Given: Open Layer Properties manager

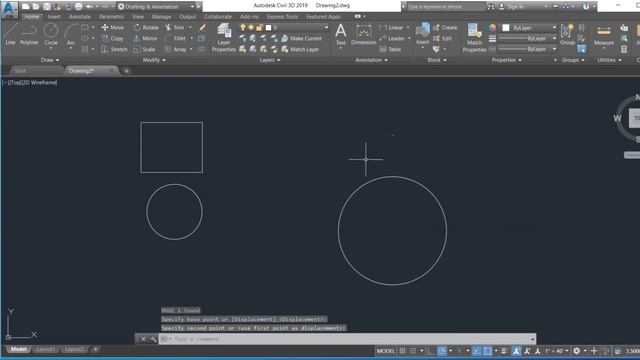Looking at the screenshot, I should click(x=224, y=38).
